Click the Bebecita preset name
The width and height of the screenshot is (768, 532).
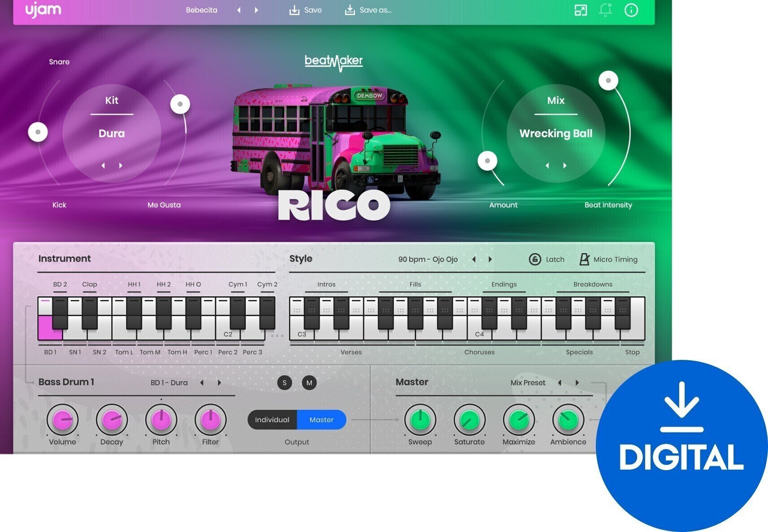pyautogui.click(x=201, y=10)
